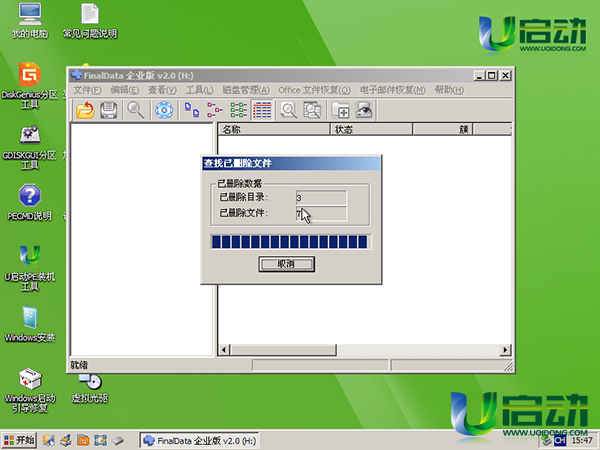This screenshot has height=450, width=600.
Task: Open the 常见问题说明 document icon
Action: [x=90, y=21]
